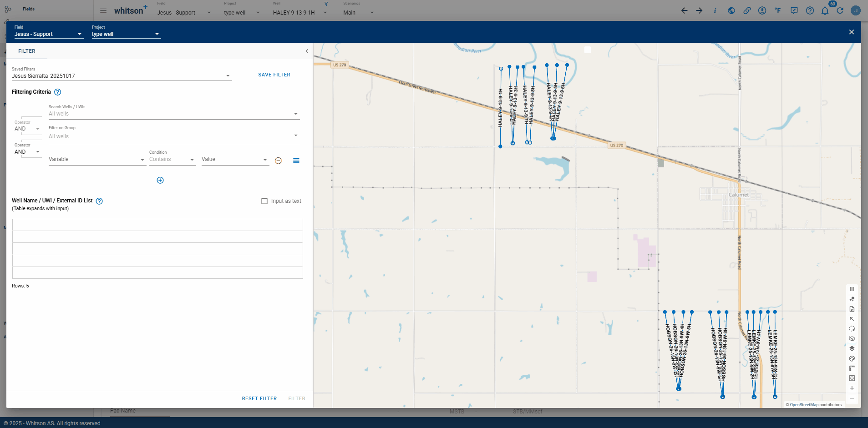The width and height of the screenshot is (868, 428).
Task: Select the FILTER tab
Action: (27, 51)
